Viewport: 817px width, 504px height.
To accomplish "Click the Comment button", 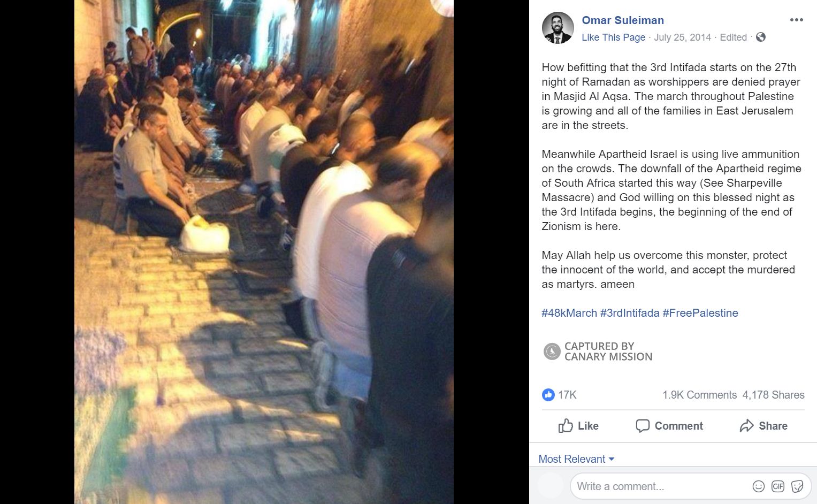I will click(669, 426).
